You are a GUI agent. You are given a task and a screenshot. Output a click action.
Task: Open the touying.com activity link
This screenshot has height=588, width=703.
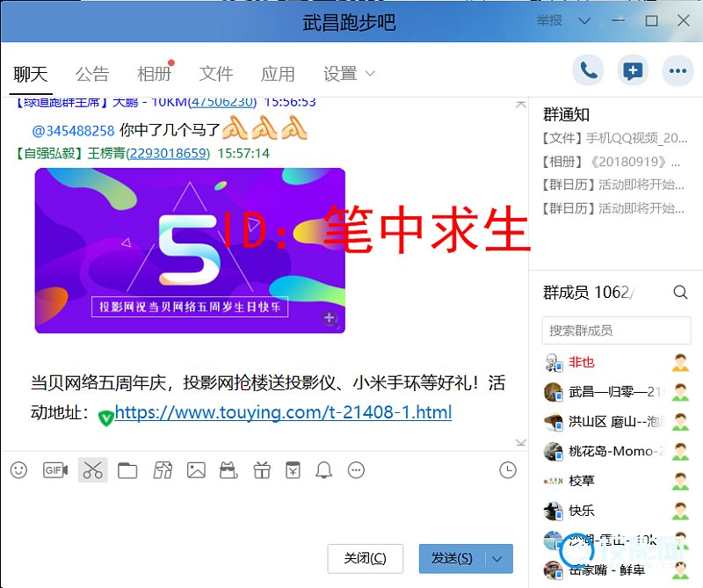[283, 412]
